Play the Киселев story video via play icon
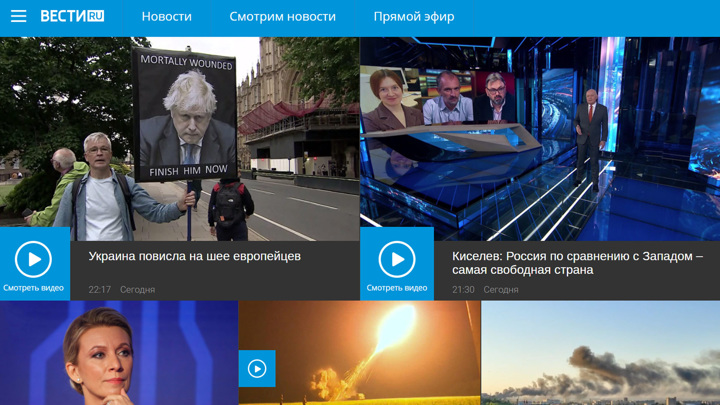720x405 pixels. click(397, 260)
